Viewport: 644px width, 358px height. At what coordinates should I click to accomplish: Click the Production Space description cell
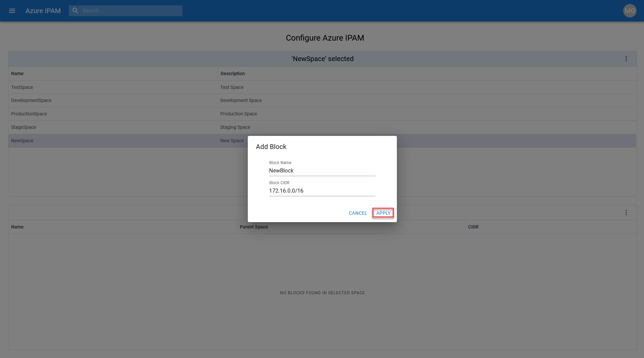pyautogui.click(x=238, y=114)
